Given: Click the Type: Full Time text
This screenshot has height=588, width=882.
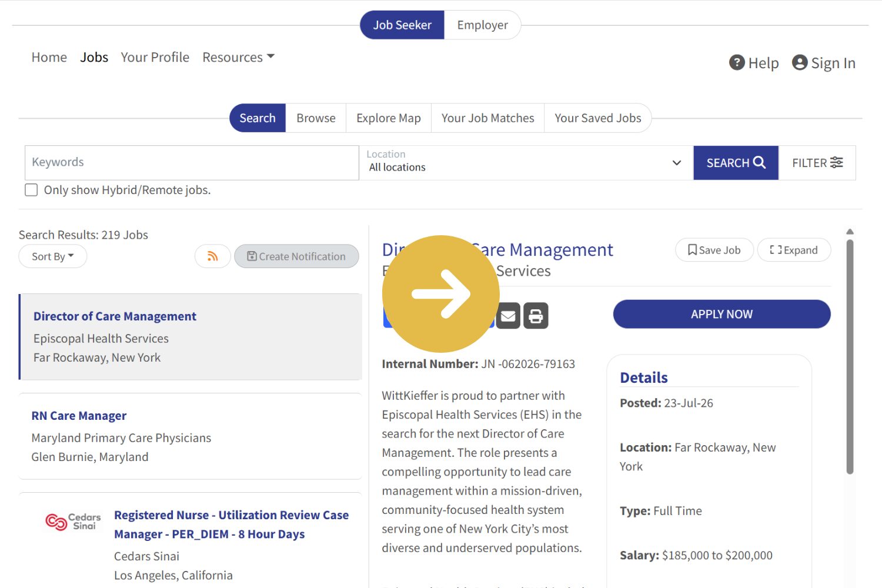Looking at the screenshot, I should click(661, 511).
